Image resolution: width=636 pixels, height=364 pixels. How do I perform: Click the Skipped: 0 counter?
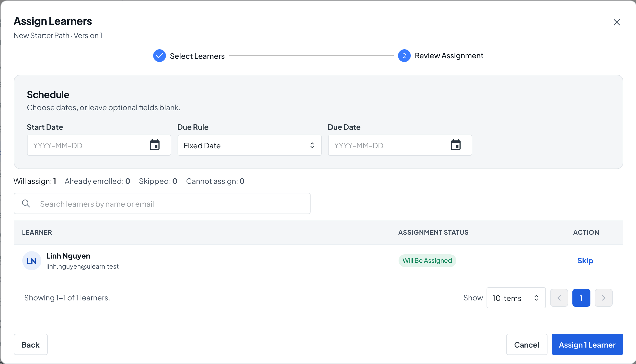tap(158, 181)
